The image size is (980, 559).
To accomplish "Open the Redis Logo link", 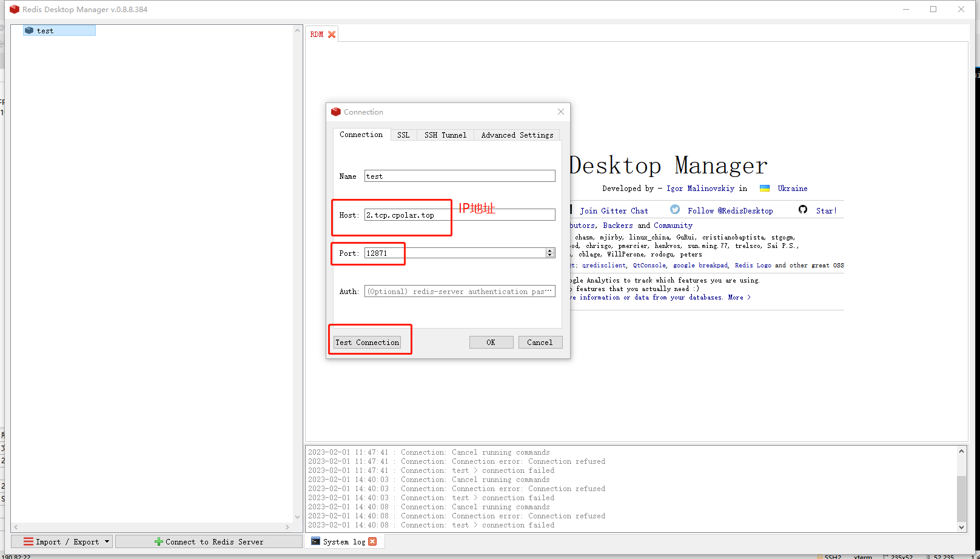I will click(x=753, y=266).
